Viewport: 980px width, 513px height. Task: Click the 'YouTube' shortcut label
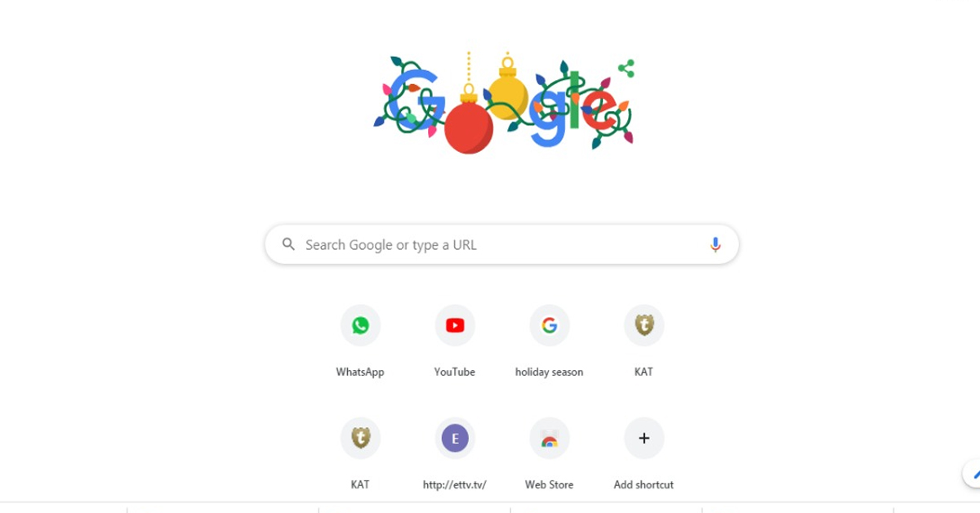455,372
